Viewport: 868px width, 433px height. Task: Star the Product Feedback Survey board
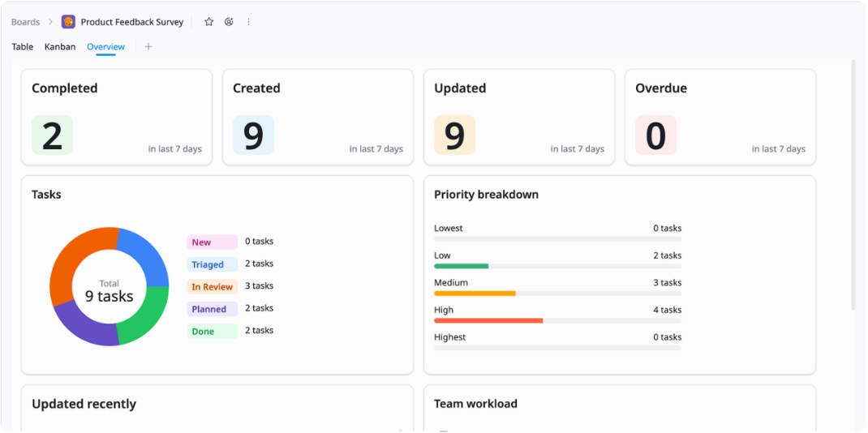coord(208,22)
